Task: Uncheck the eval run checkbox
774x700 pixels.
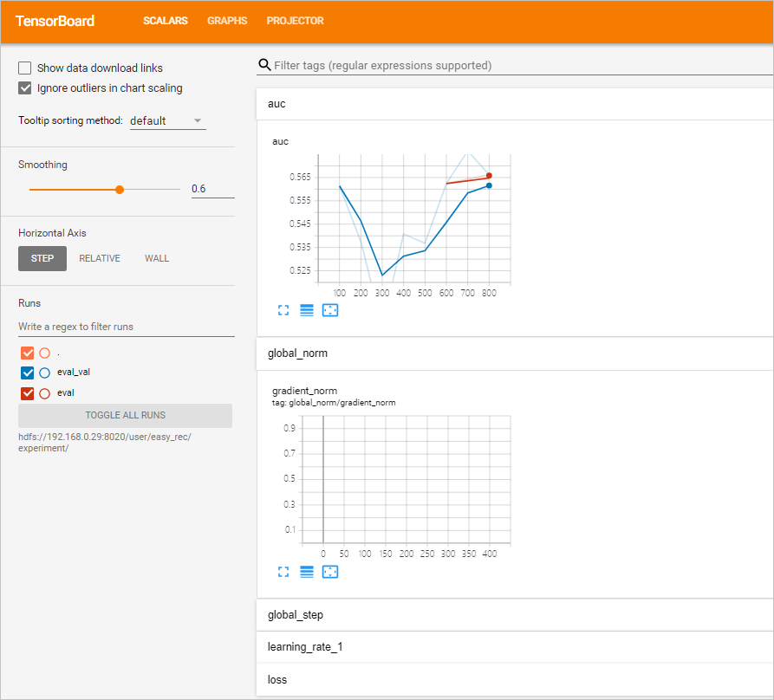Action: pos(27,393)
